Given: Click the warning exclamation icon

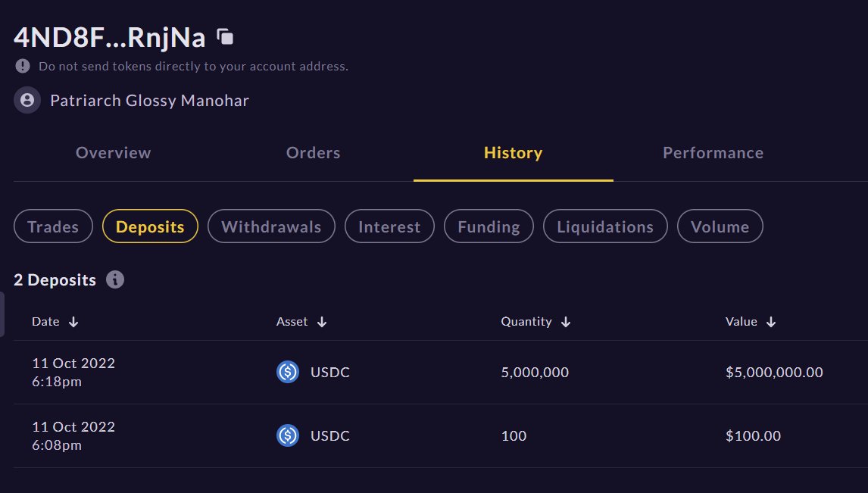Looking at the screenshot, I should 23,66.
